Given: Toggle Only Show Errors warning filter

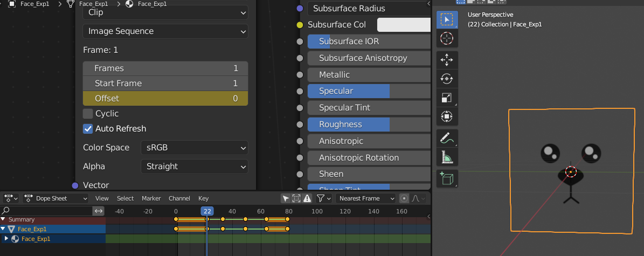Looking at the screenshot, I should pyautogui.click(x=307, y=198).
